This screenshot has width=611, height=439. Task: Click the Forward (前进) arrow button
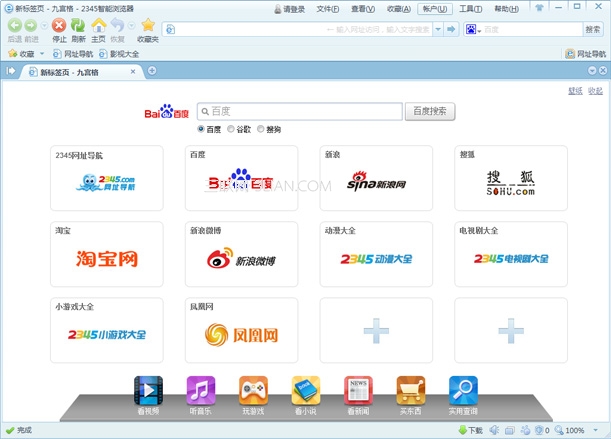pos(31,26)
